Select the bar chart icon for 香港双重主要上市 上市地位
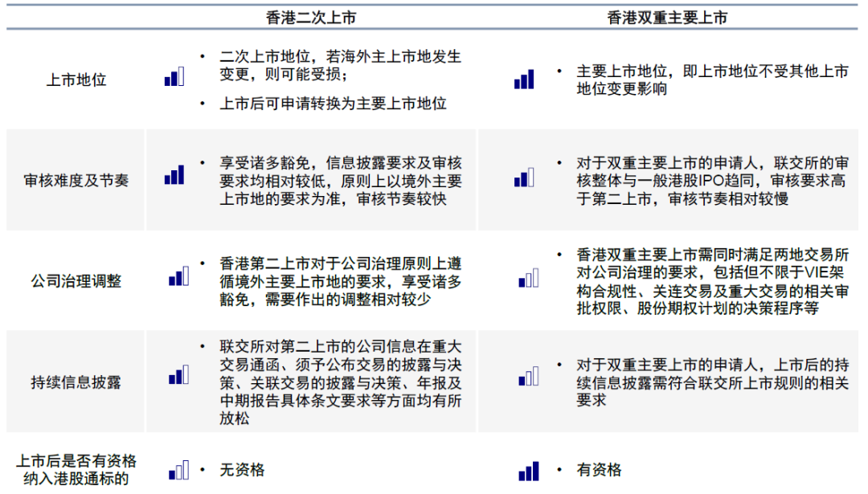The image size is (868, 494). point(523,79)
